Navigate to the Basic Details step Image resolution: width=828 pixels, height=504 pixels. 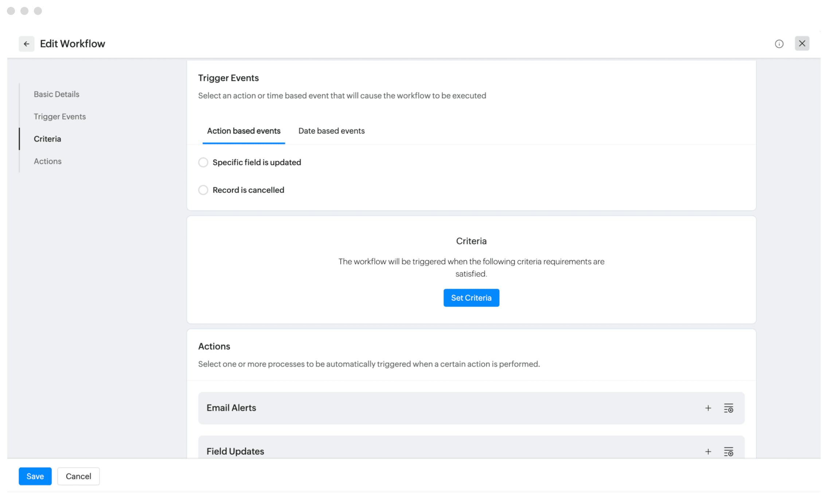57,94
